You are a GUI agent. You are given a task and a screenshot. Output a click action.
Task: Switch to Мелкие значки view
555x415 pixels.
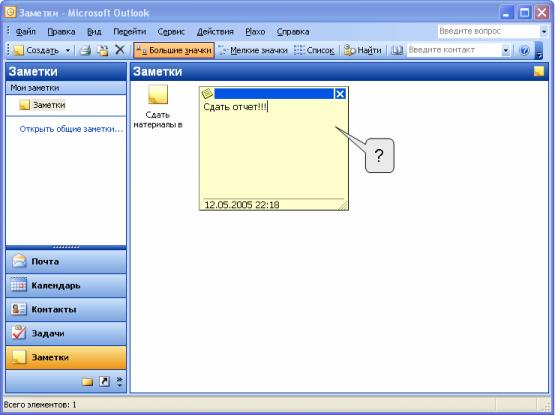point(253,51)
